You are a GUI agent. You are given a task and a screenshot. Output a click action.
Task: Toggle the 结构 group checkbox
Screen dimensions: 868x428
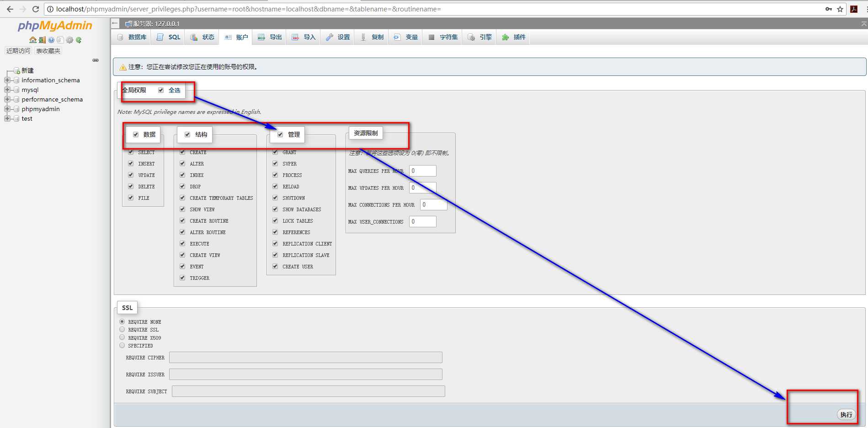point(187,134)
